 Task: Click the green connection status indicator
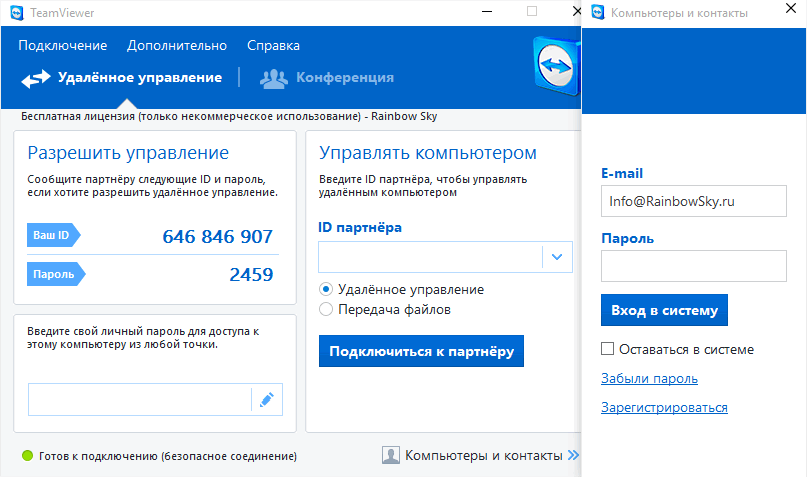(x=27, y=455)
